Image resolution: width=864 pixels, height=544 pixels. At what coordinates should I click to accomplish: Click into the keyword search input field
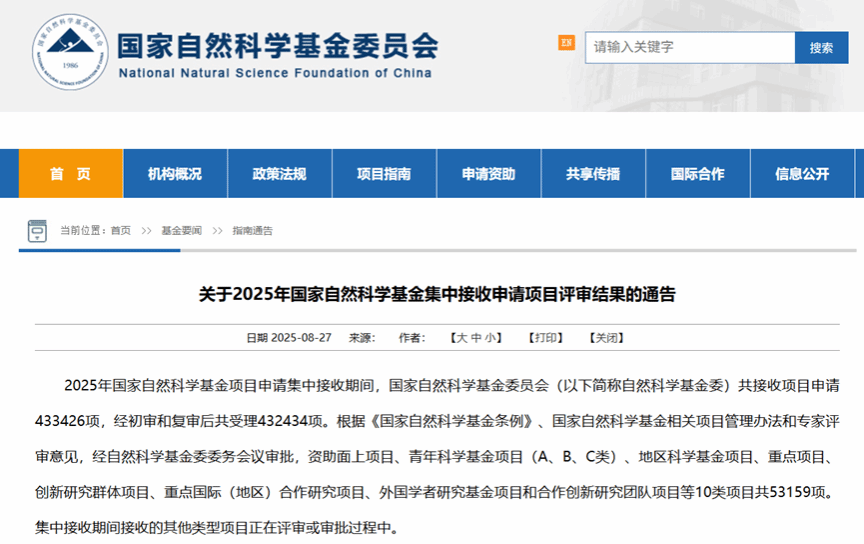[689, 47]
